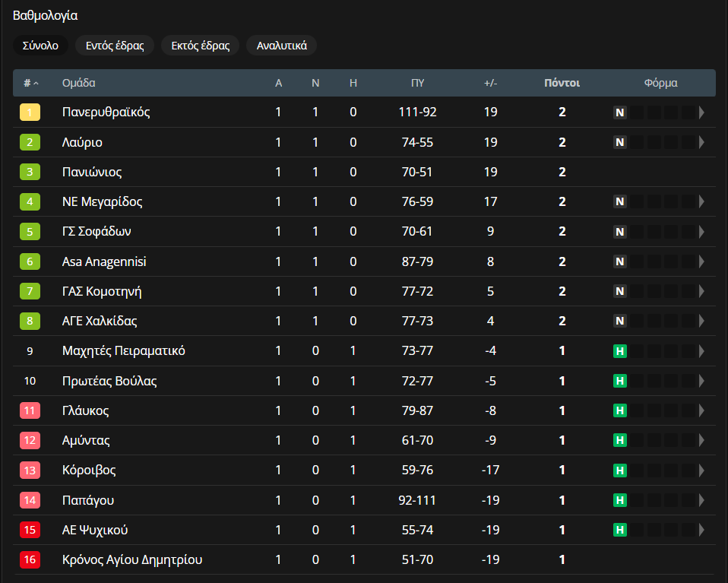728x583 pixels.
Task: Expand form arrow for Πανερυθραϊκός row
Action: point(701,112)
